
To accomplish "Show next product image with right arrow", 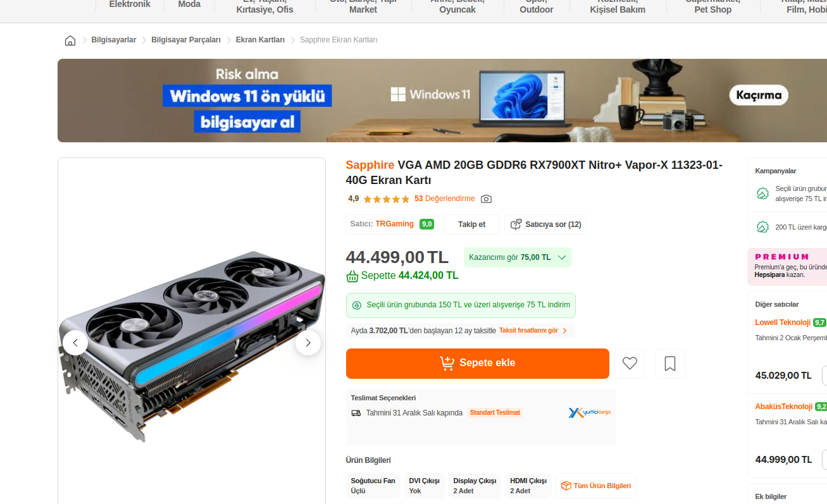I will 308,343.
